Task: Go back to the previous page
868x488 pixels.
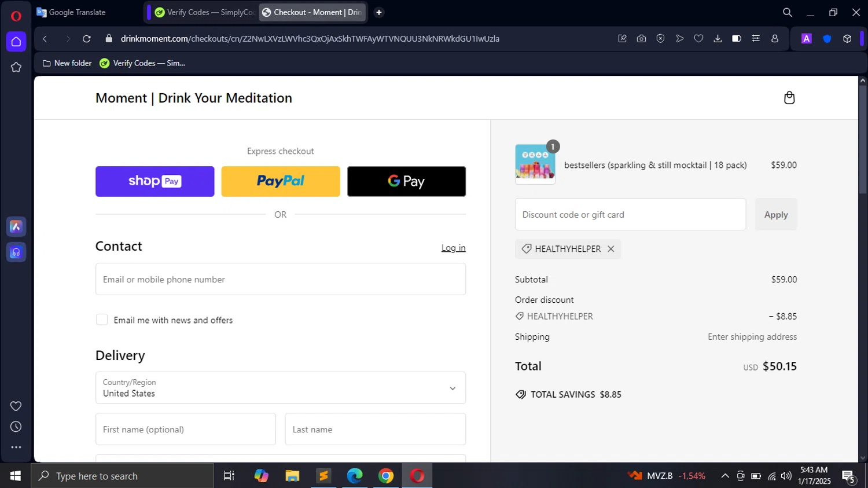Action: coord(45,39)
